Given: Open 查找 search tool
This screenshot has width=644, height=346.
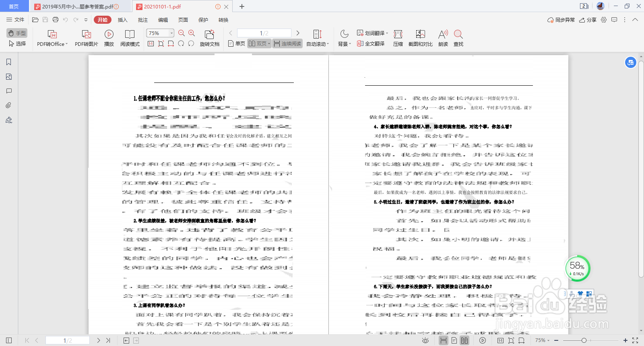Looking at the screenshot, I should pos(458,39).
